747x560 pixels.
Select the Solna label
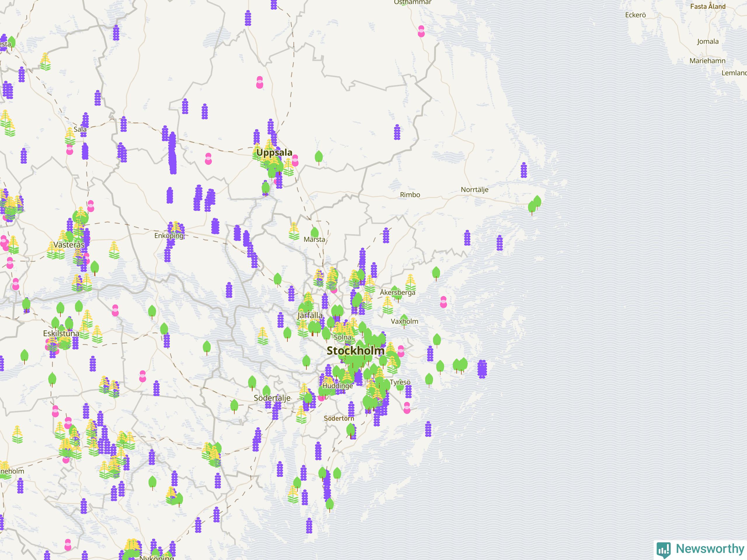[x=343, y=337]
